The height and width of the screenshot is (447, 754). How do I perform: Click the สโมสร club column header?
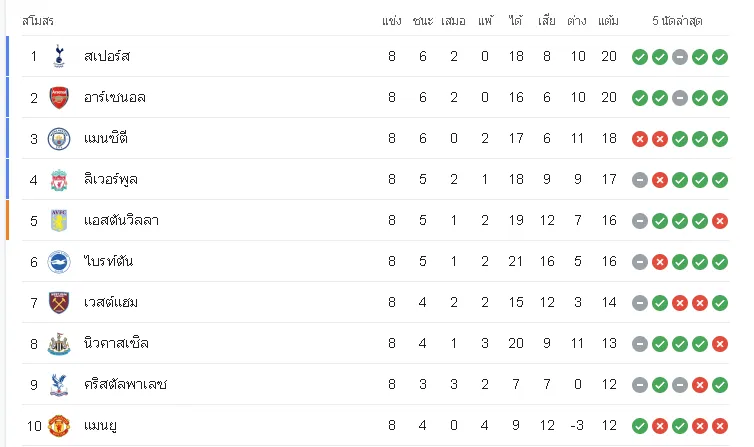(x=38, y=21)
